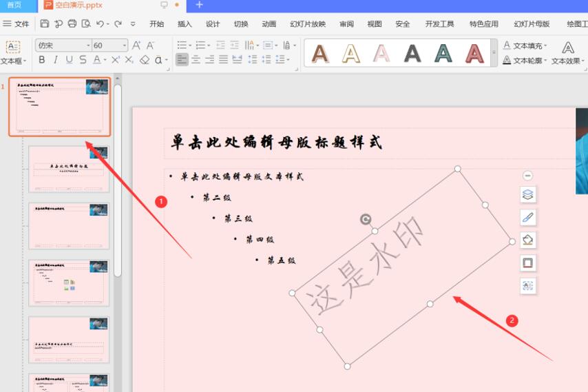
Task: Toggle underline formatting
Action: pos(69,60)
